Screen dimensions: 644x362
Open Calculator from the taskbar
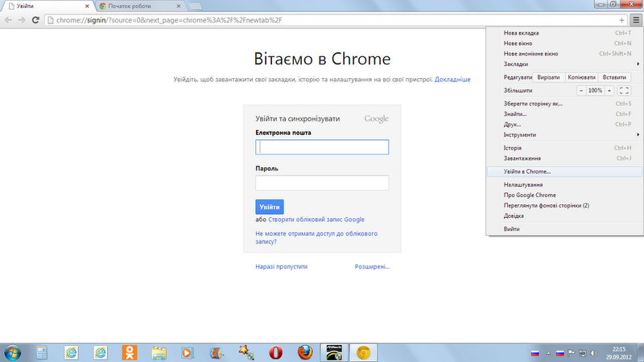(42, 352)
